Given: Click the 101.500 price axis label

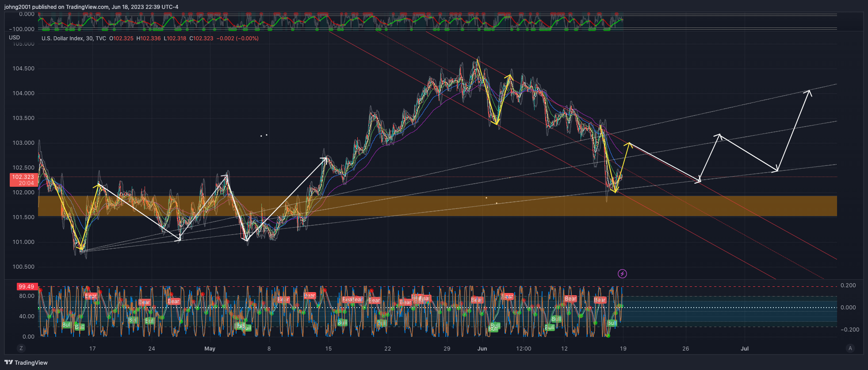Looking at the screenshot, I should 23,217.
